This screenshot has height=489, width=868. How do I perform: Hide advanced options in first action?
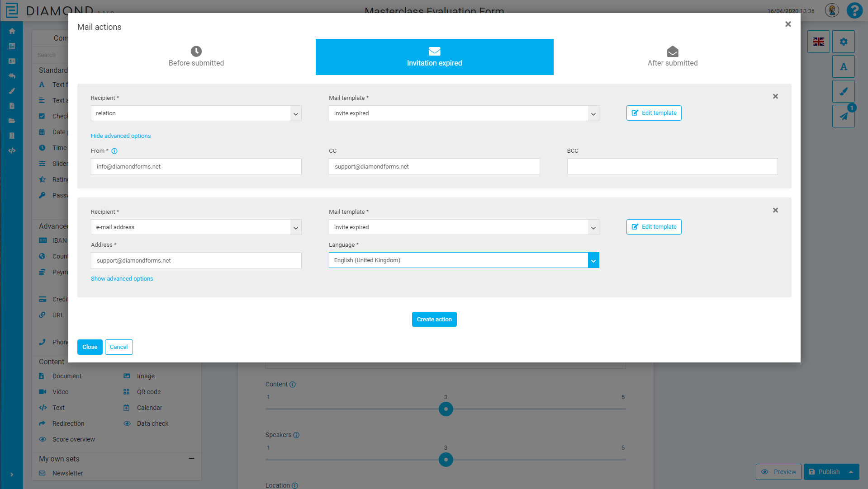tap(121, 136)
